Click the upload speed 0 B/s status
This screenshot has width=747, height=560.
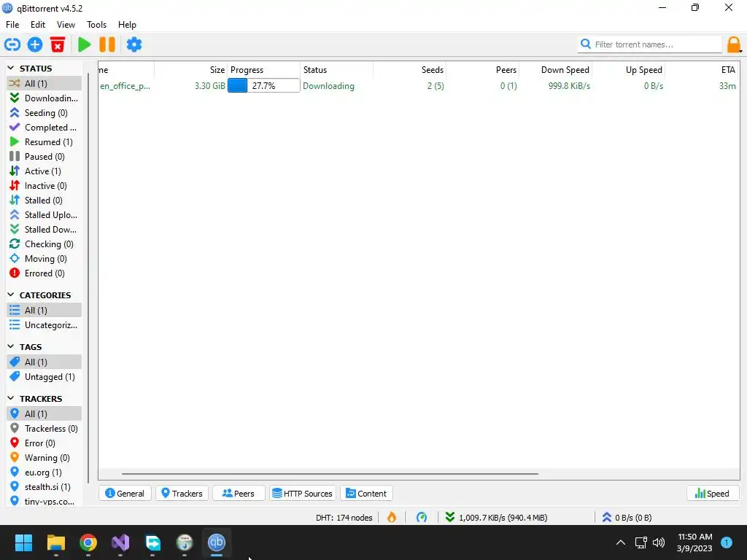pos(627,518)
